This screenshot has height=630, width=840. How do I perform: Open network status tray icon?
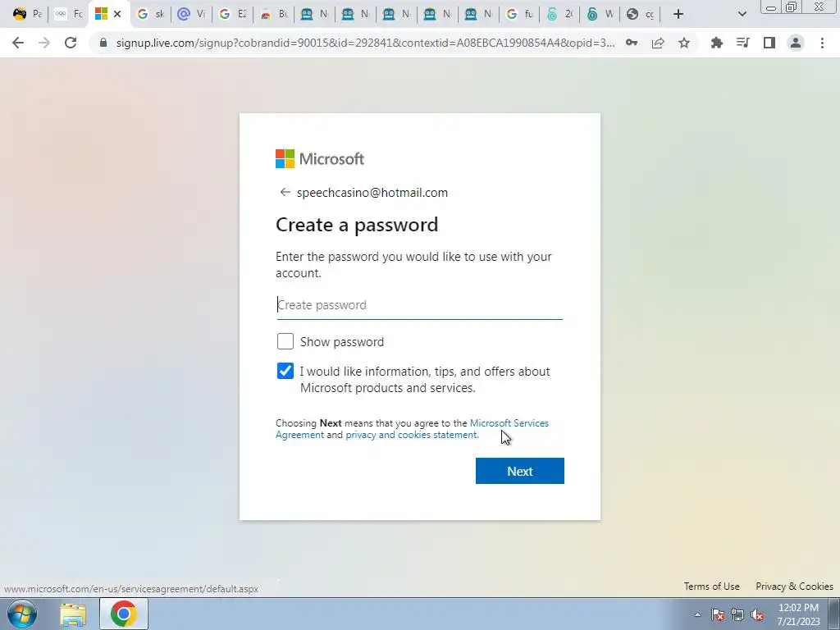737,614
